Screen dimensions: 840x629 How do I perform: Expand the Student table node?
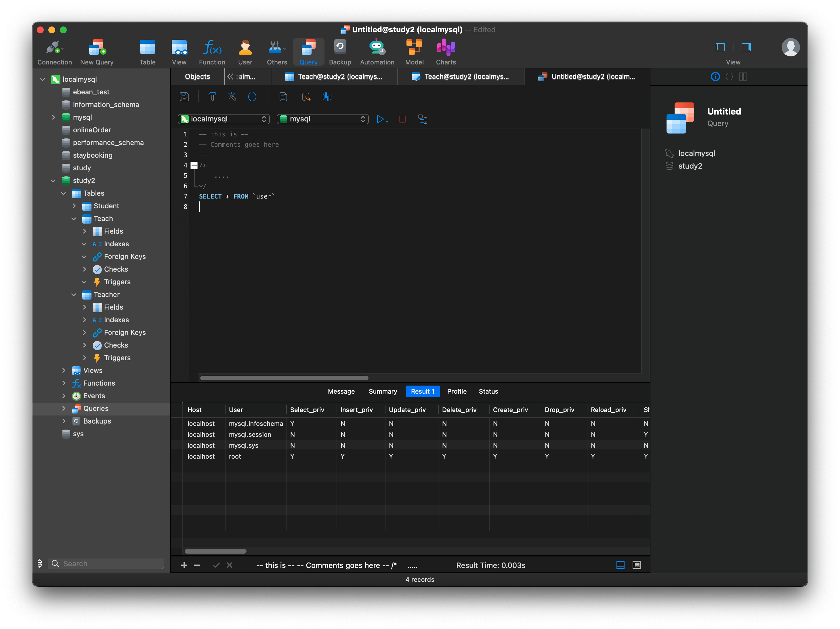click(74, 206)
